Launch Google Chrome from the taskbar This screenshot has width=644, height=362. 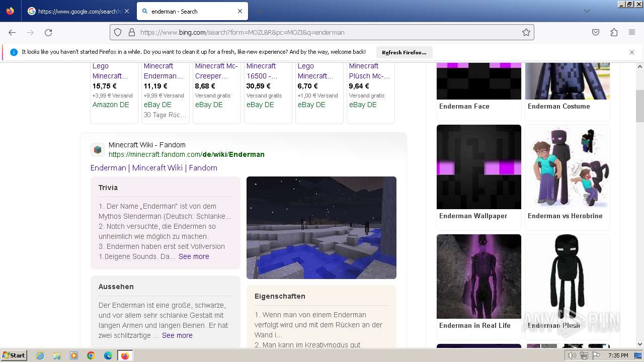click(x=91, y=355)
